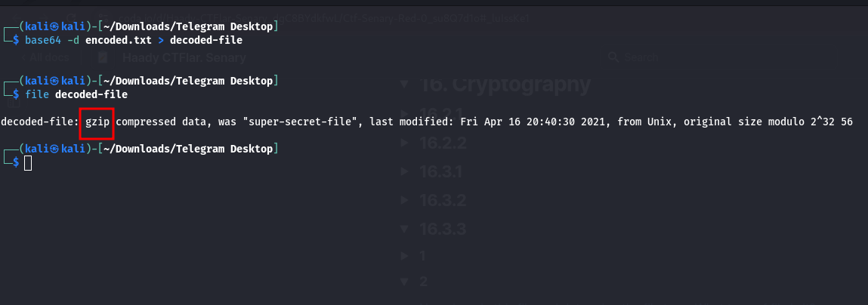The image size is (868, 305).
Task: Click the terminal cursor at empty prompt
Action: coord(28,162)
